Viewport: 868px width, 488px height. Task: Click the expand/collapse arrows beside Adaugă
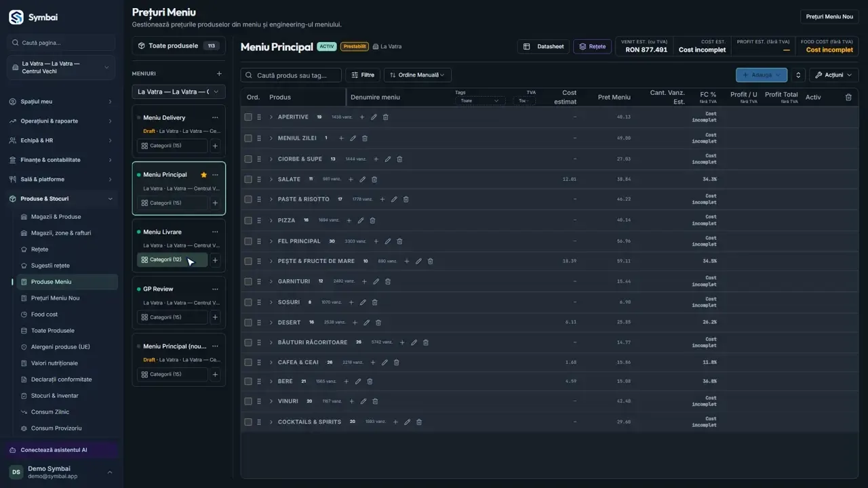click(x=798, y=75)
